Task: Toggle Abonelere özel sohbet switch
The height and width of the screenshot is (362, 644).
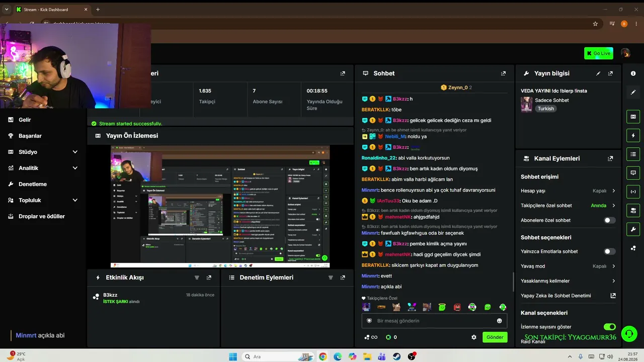Action: 609,220
